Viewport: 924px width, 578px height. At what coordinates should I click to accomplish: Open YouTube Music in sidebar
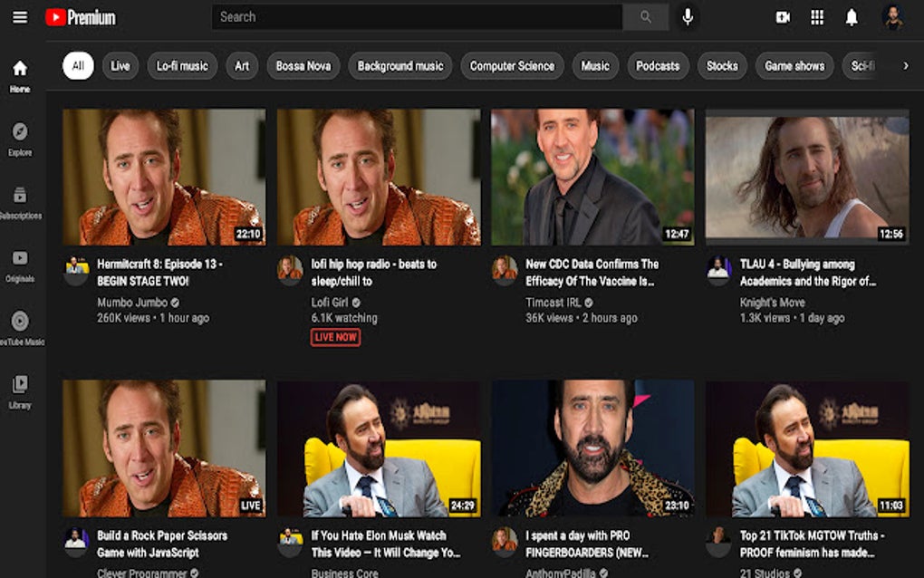(x=20, y=329)
